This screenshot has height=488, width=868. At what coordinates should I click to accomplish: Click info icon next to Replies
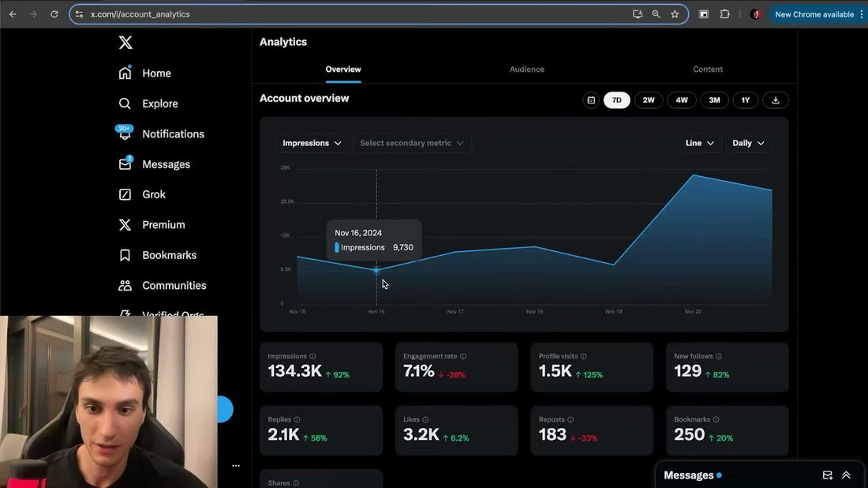[297, 419]
